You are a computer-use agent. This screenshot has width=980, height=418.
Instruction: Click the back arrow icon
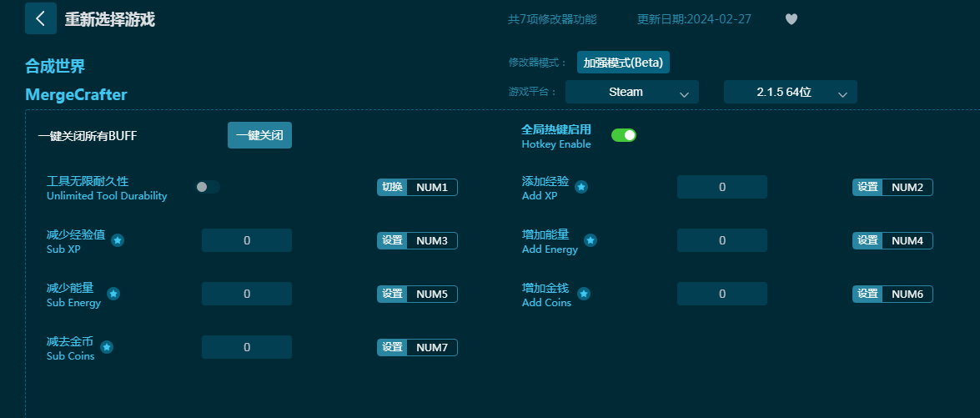click(x=41, y=18)
